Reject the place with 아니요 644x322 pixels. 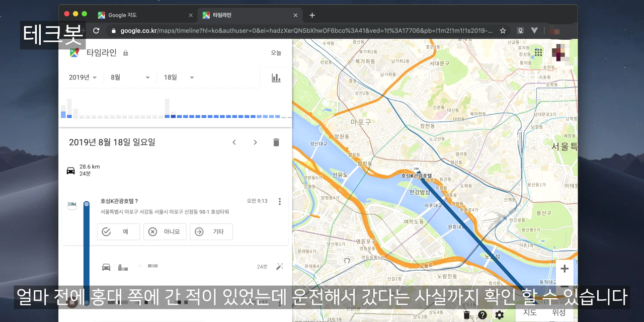165,231
